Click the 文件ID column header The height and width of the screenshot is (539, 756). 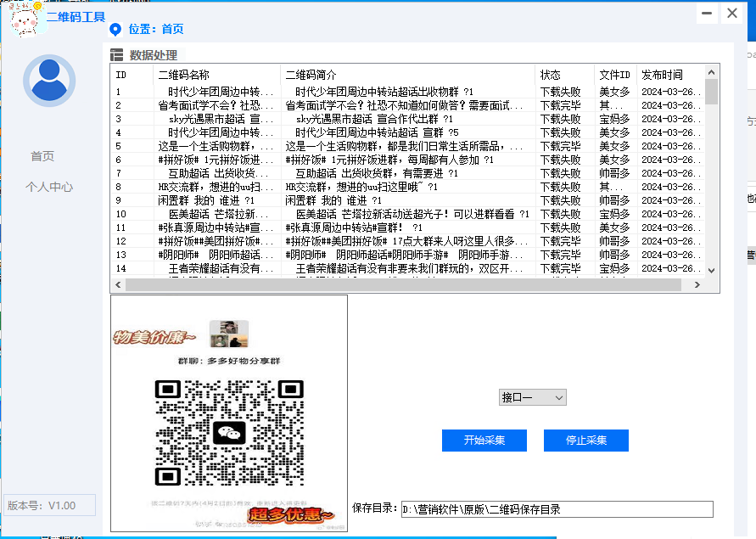615,75
